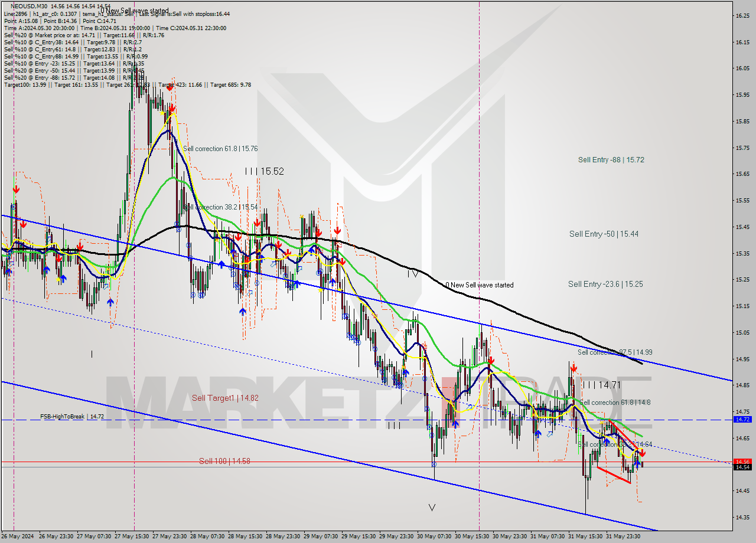Click the 'Sell %10 @ C_Entry88: 14.99' line
This screenshot has width=756, height=543.
[x=76, y=56]
